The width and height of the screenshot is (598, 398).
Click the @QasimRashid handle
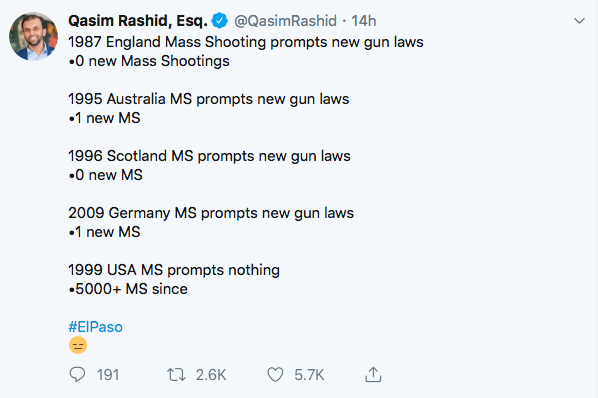tap(285, 21)
